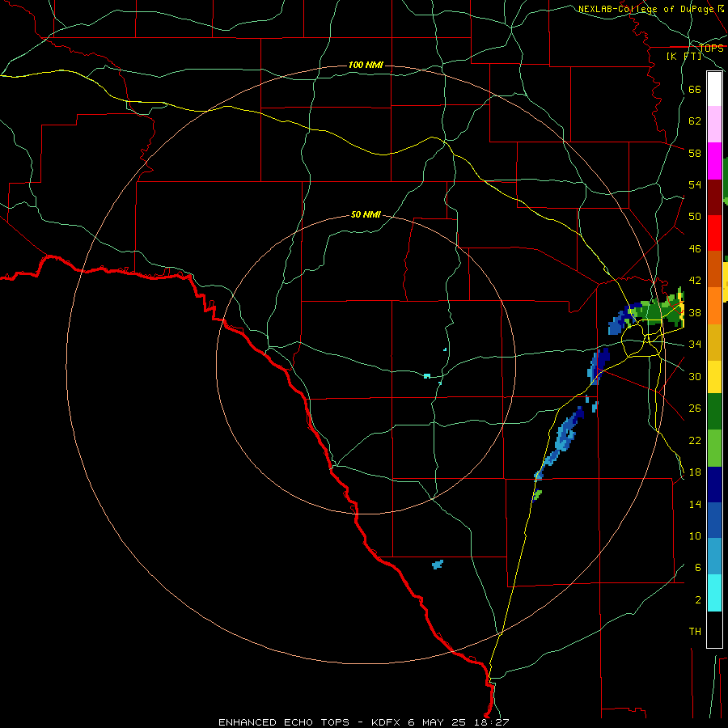Click the legend value "34"
Image resolution: width=728 pixels, height=728 pixels.
(x=695, y=345)
